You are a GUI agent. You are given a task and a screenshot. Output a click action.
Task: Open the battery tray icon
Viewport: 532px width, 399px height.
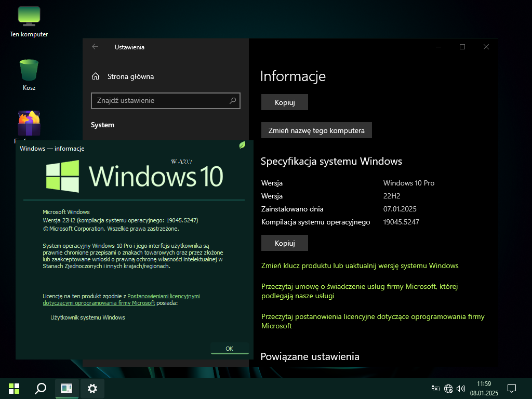tap(435, 388)
